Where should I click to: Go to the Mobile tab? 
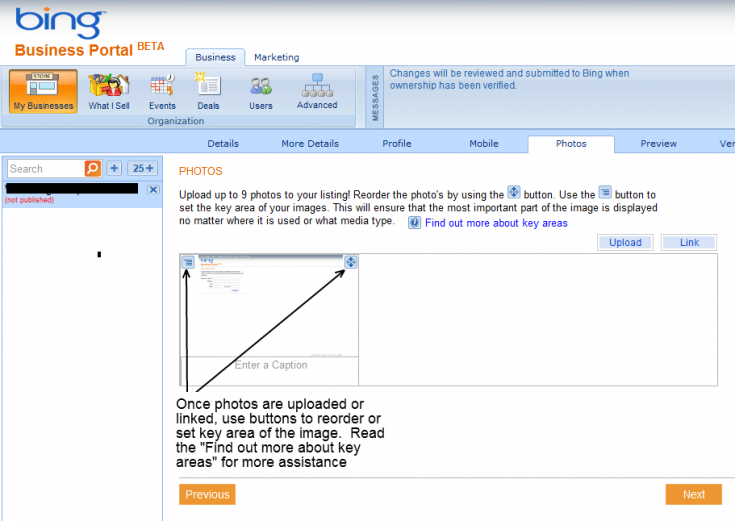484,143
